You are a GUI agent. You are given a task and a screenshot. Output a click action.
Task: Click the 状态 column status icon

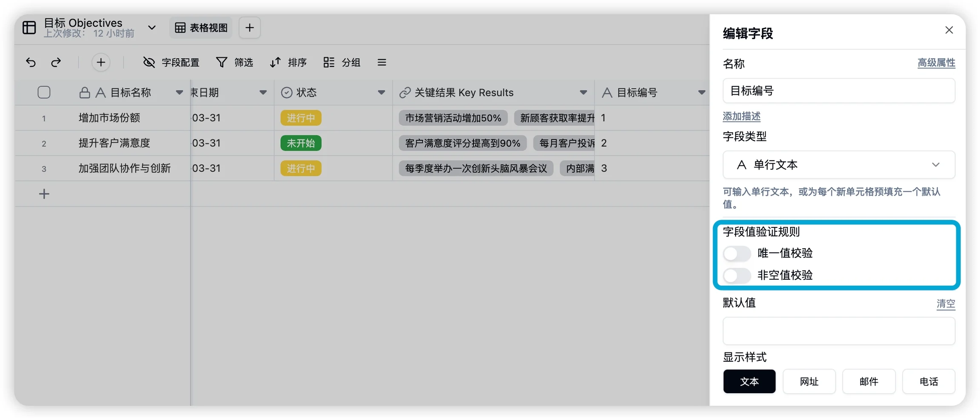point(287,93)
